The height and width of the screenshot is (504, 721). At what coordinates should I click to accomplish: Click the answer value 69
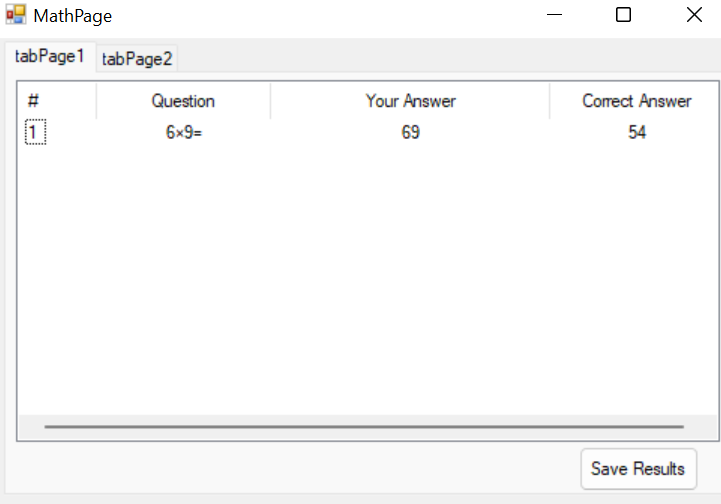click(410, 132)
